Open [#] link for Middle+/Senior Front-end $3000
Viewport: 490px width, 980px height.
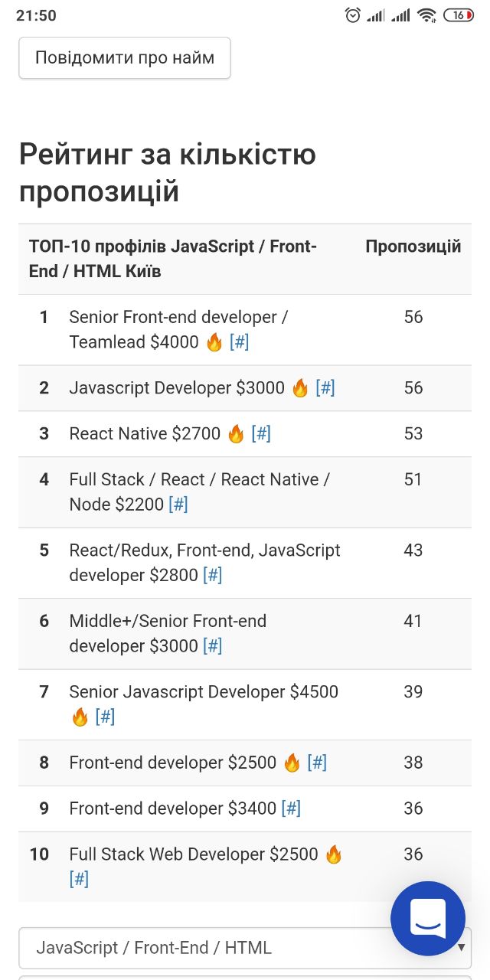[x=213, y=646]
